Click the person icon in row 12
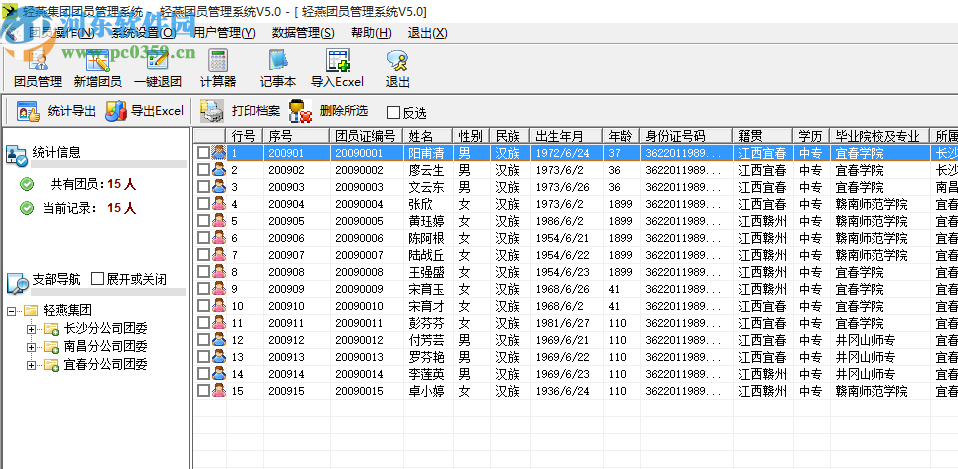This screenshot has width=958, height=469. click(219, 340)
